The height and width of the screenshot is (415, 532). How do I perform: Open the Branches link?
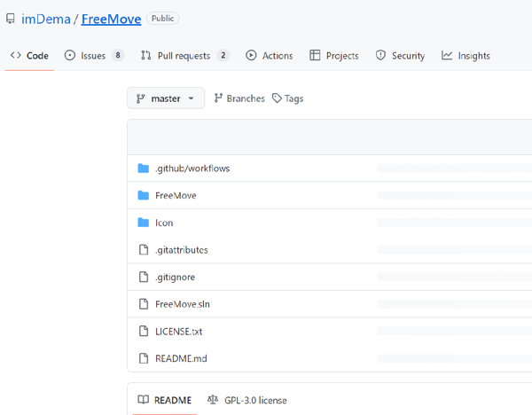(239, 98)
